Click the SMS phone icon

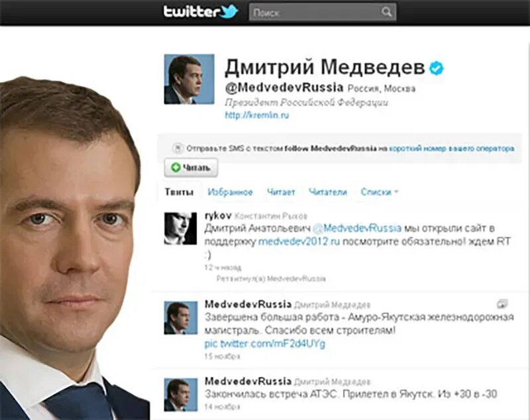click(178, 148)
